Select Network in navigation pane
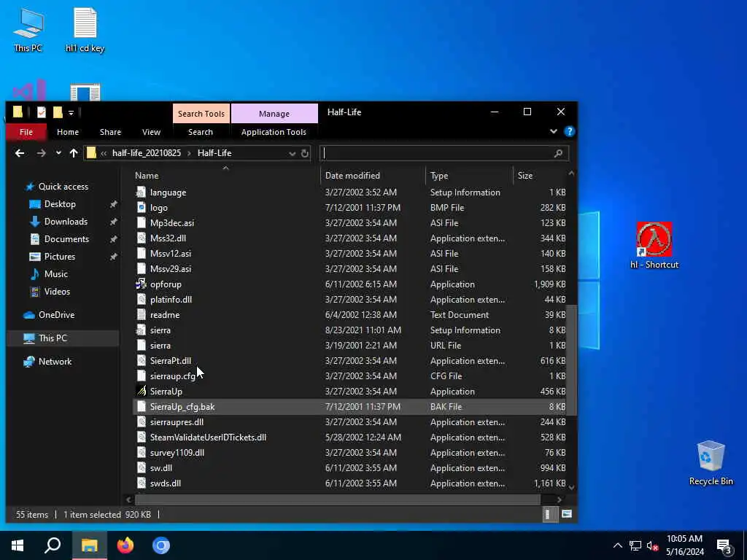 [x=55, y=362]
